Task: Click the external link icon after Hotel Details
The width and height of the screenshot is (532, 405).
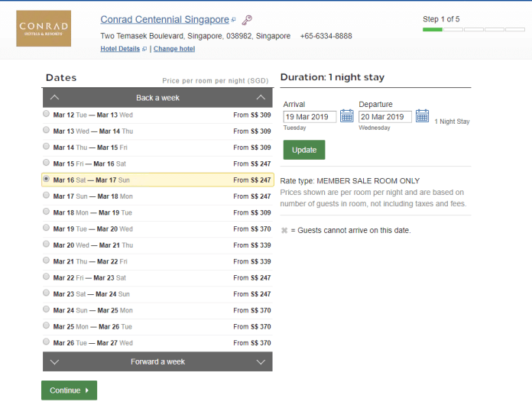Action: point(144,49)
